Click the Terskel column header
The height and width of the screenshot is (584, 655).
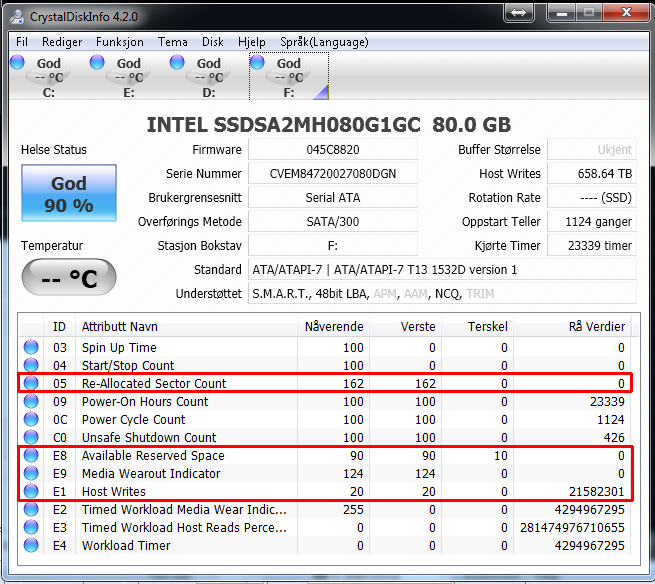(477, 326)
